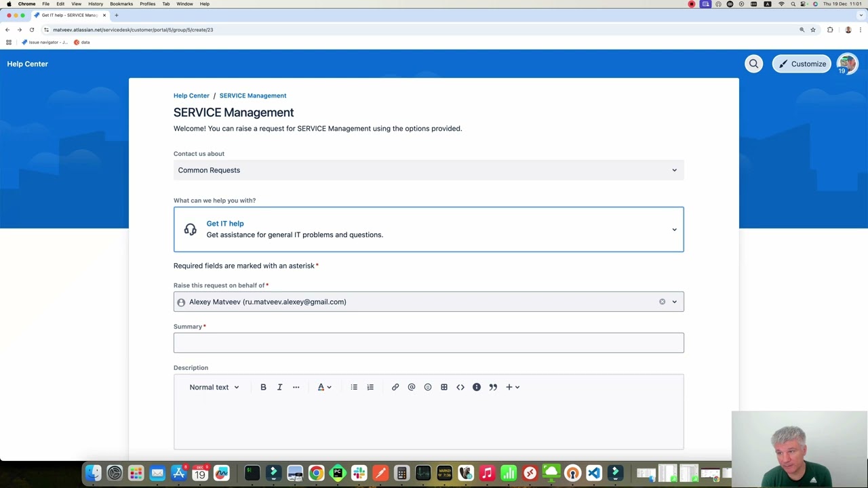
Task: Open Chrome Edit menu
Action: [60, 4]
